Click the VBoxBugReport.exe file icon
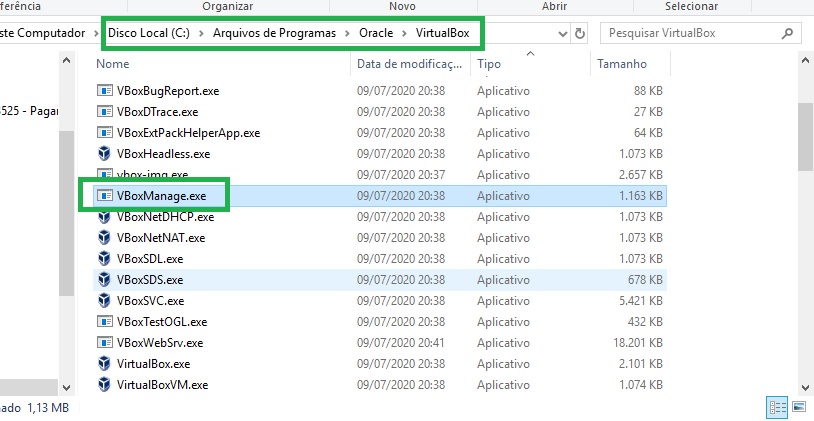Screen dimensions: 814x421 coord(105,90)
